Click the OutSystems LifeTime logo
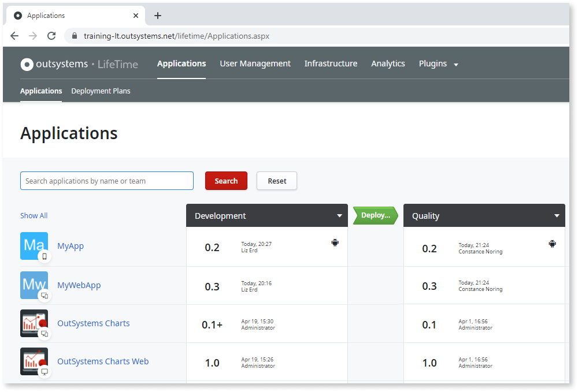Screen dimensions: 578x392 coord(79,64)
